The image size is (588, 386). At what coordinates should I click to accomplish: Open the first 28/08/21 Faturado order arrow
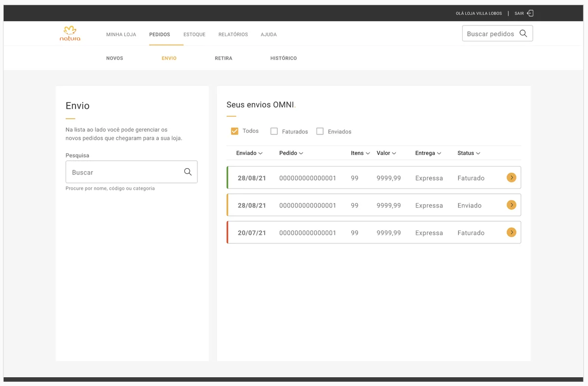[x=512, y=178]
